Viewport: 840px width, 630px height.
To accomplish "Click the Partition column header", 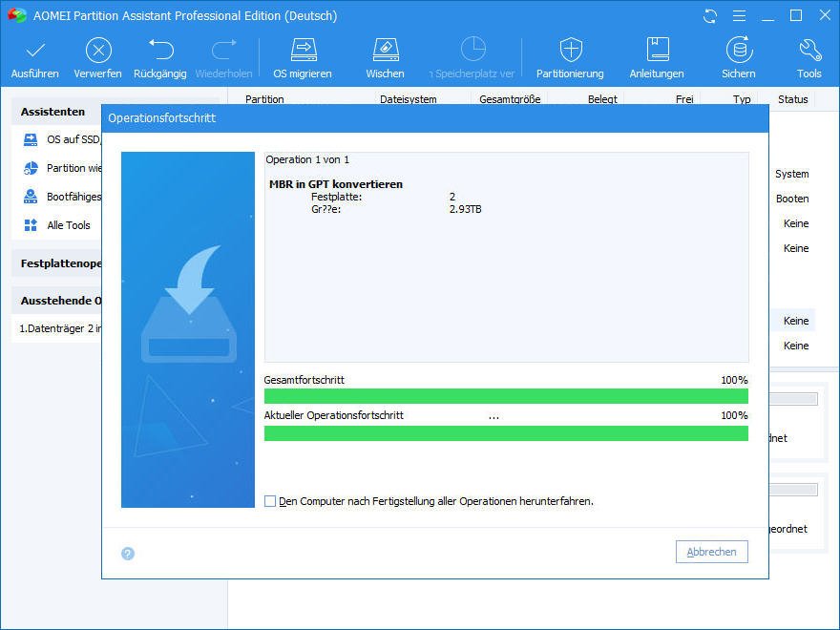I will coord(264,99).
